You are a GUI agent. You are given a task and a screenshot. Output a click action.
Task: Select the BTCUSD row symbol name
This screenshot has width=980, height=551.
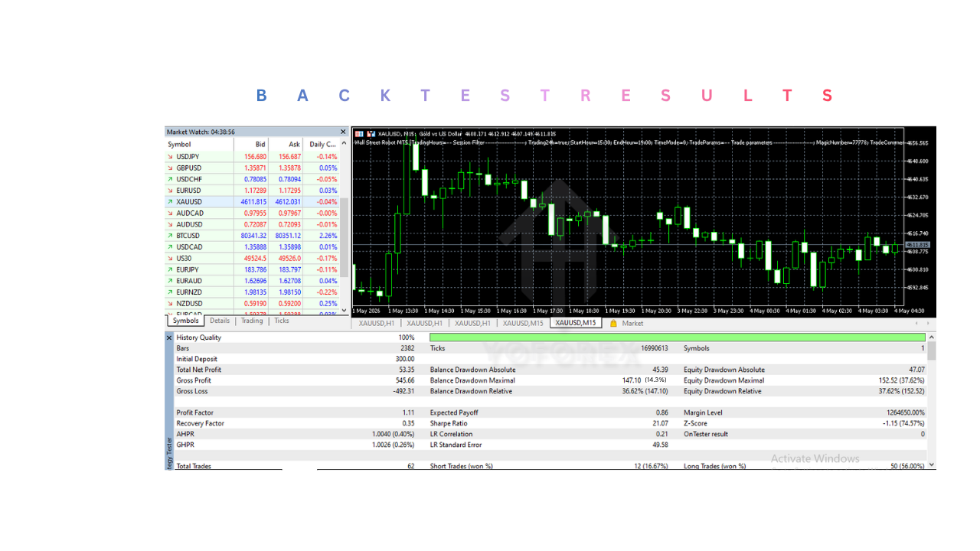[x=188, y=236]
